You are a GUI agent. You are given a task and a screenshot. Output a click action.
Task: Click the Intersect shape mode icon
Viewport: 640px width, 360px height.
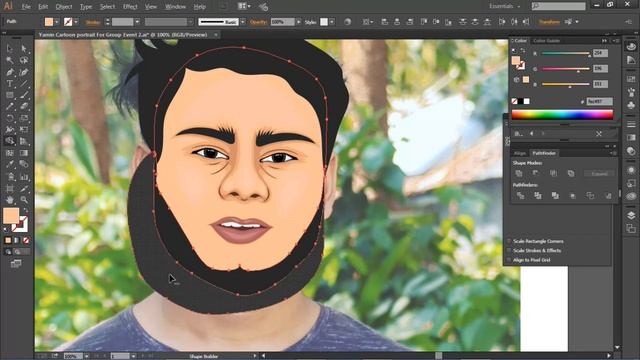[x=553, y=173]
